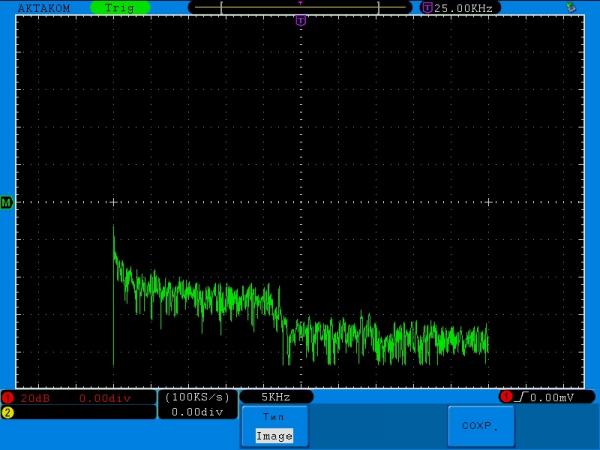The width and height of the screenshot is (600, 450).
Task: Click the 20dB vertical scale readout
Action: click(35, 398)
